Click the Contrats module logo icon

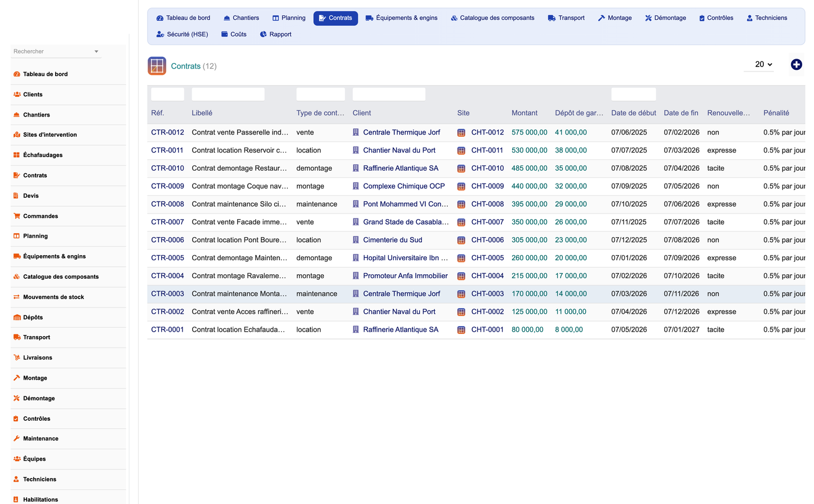[157, 66]
